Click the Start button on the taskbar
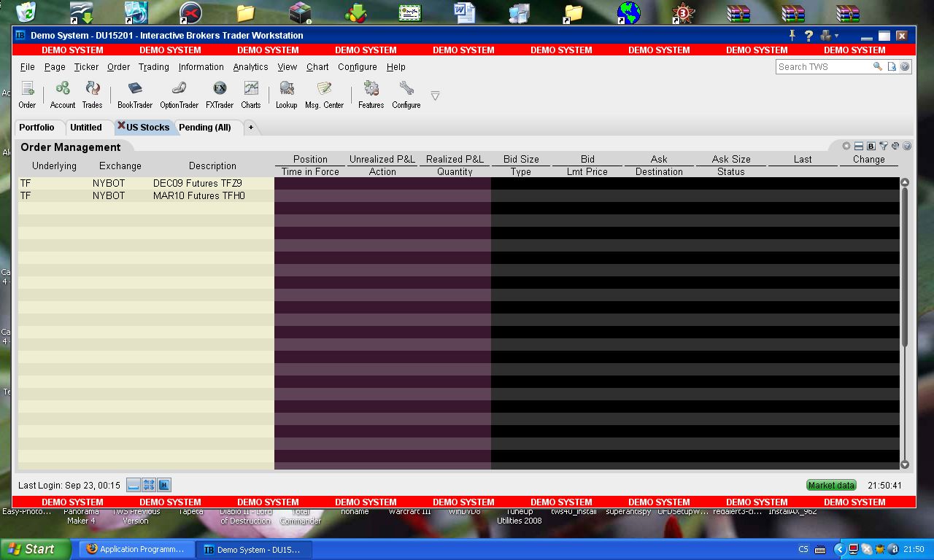The image size is (934, 560). 36,549
